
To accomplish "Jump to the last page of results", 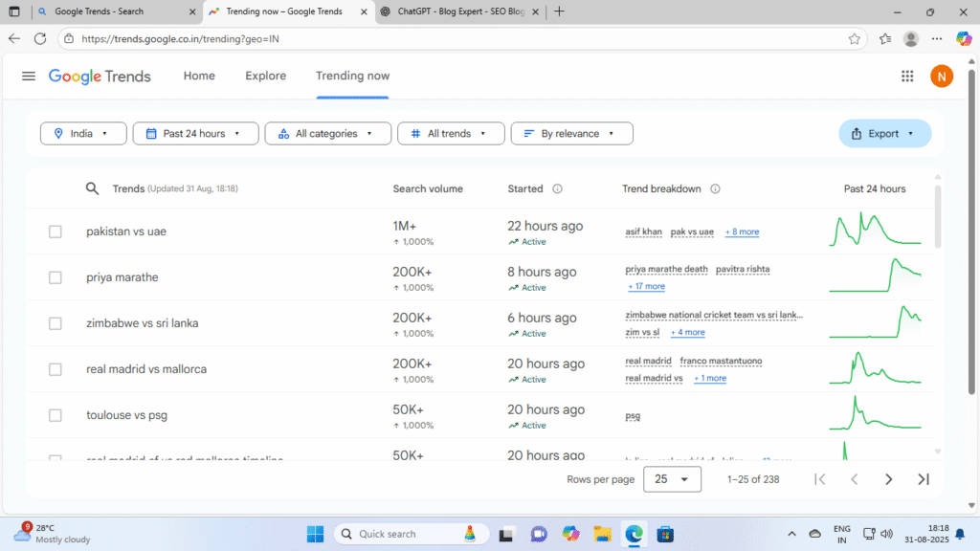I will (x=923, y=479).
